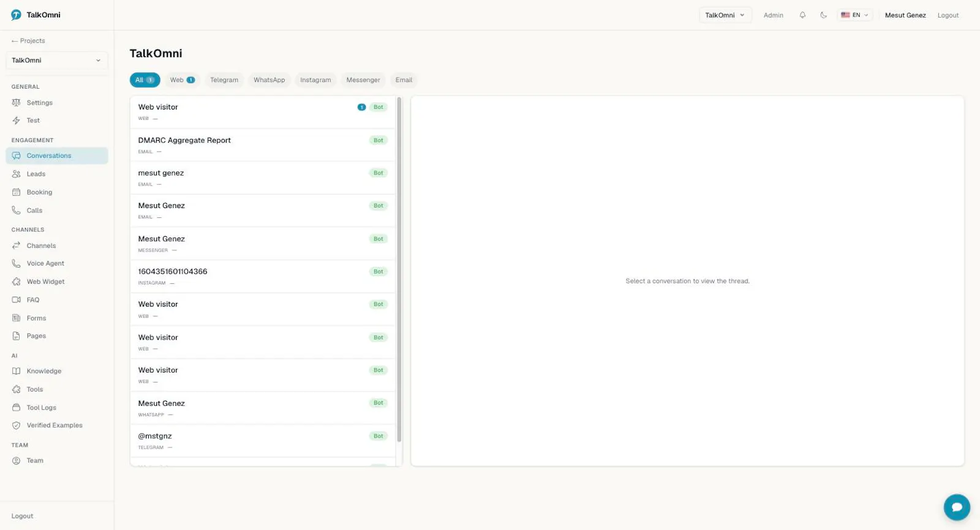Viewport: 980px width, 530px height.
Task: Go back to Projects link
Action: 28,41
